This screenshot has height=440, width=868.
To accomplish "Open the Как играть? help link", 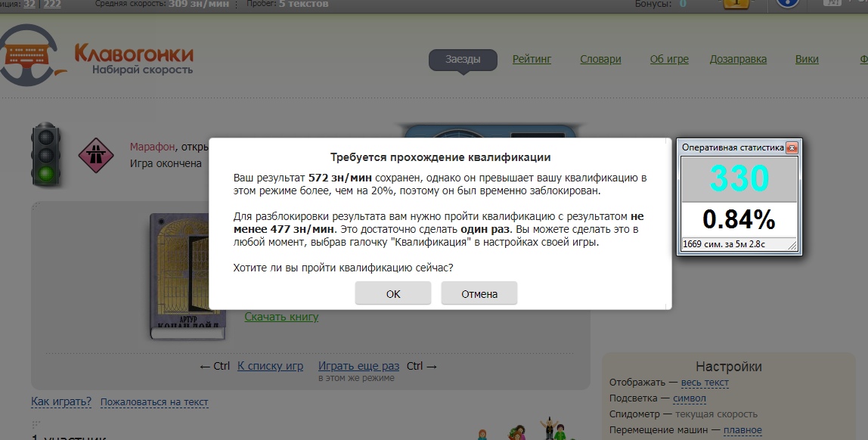I will [x=61, y=401].
